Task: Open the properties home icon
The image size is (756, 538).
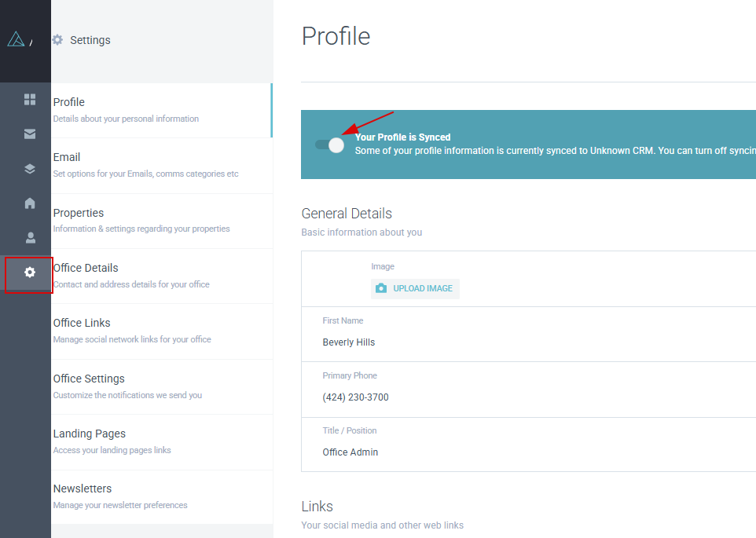Action: pos(30,203)
